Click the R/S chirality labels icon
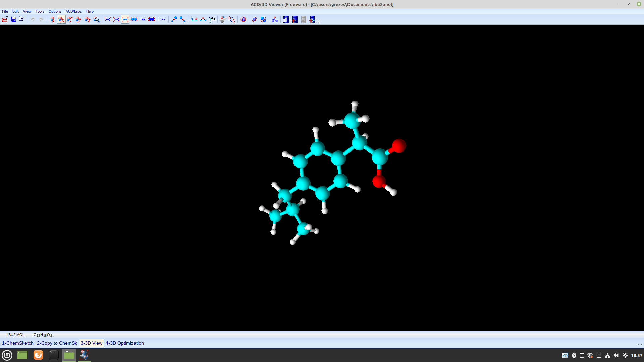Screen dimensions: 644x362 232,20
